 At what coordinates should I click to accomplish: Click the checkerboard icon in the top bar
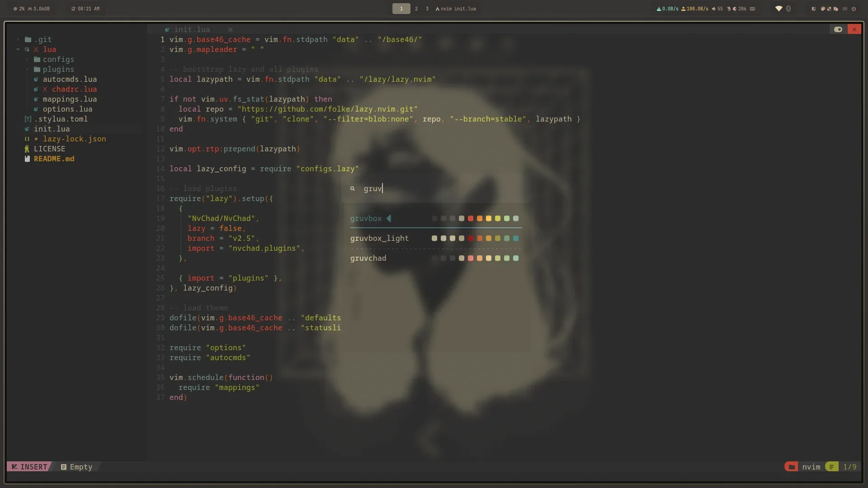[829, 9]
